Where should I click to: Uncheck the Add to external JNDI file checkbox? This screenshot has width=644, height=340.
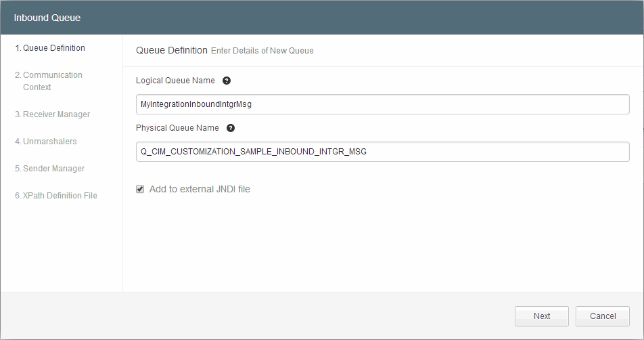(x=140, y=189)
